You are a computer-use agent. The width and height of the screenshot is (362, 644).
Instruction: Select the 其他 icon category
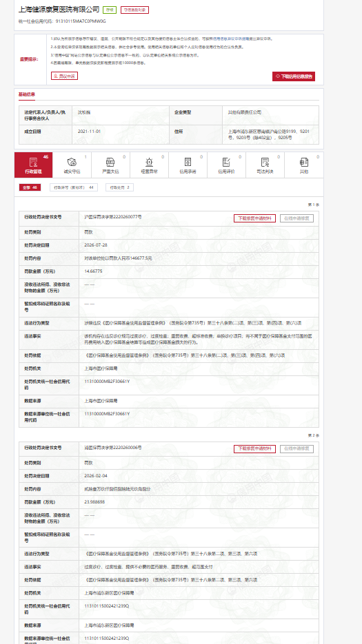click(x=304, y=165)
